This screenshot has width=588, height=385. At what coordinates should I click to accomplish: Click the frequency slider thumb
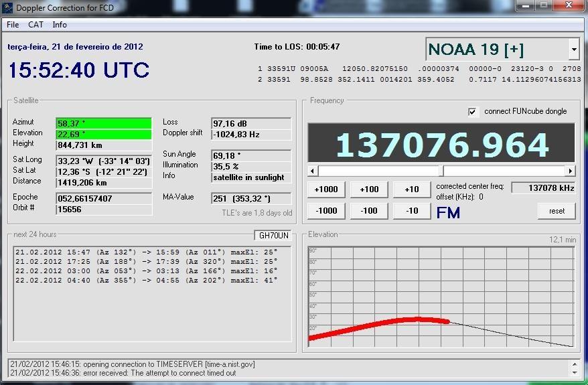point(441,171)
